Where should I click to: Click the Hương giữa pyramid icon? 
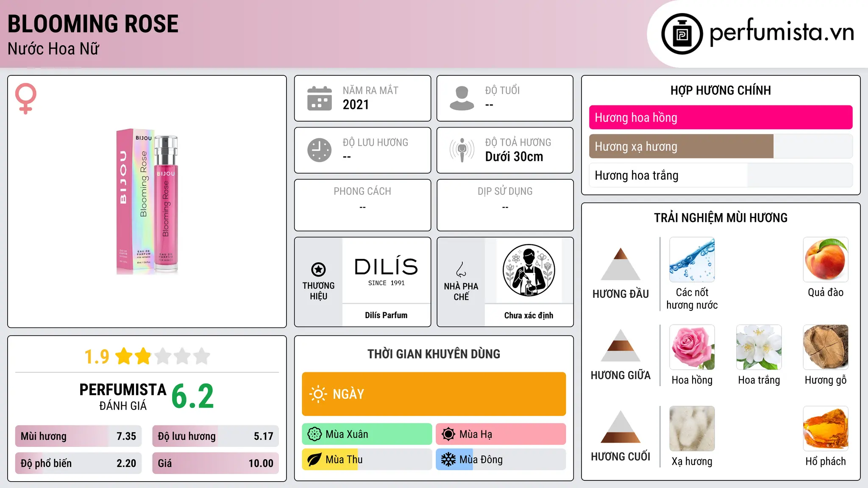coord(620,345)
